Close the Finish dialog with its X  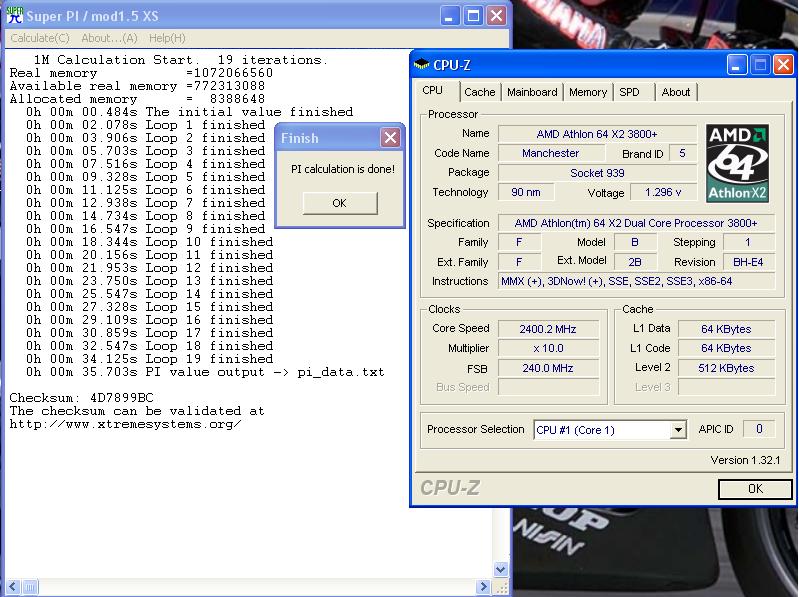click(390, 138)
